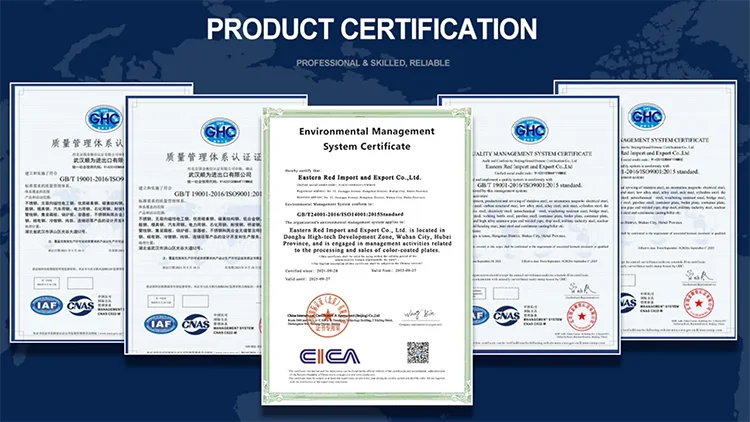Click IAF logo on second certificate from left
This screenshot has width=750, height=422.
pos(161,324)
